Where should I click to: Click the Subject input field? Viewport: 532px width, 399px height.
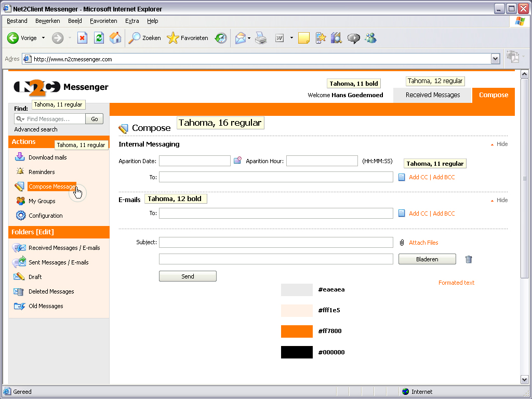[276, 242]
